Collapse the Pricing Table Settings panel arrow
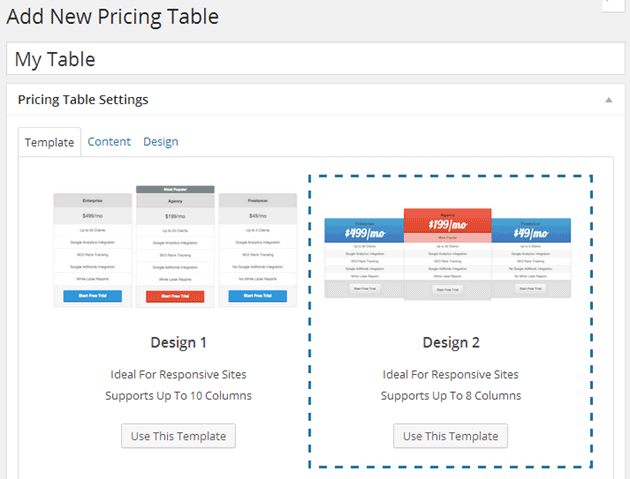630x479 pixels. [x=609, y=100]
